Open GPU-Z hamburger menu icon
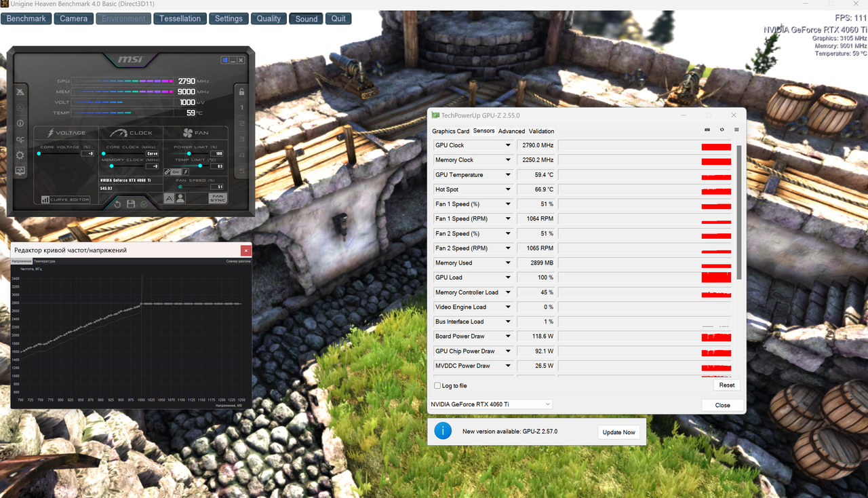The width and height of the screenshot is (868, 498). (x=736, y=130)
